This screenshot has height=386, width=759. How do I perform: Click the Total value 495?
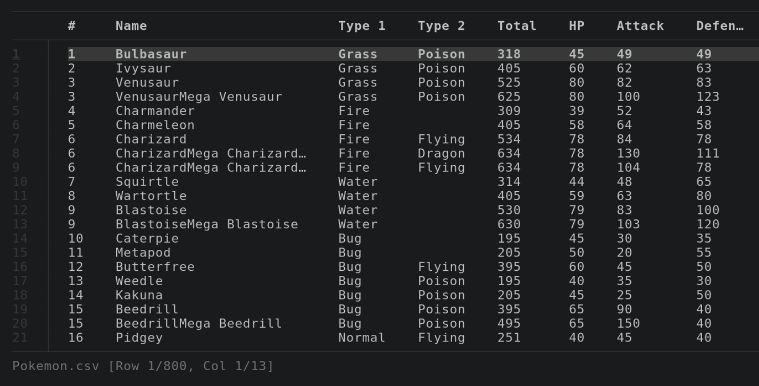(x=509, y=323)
